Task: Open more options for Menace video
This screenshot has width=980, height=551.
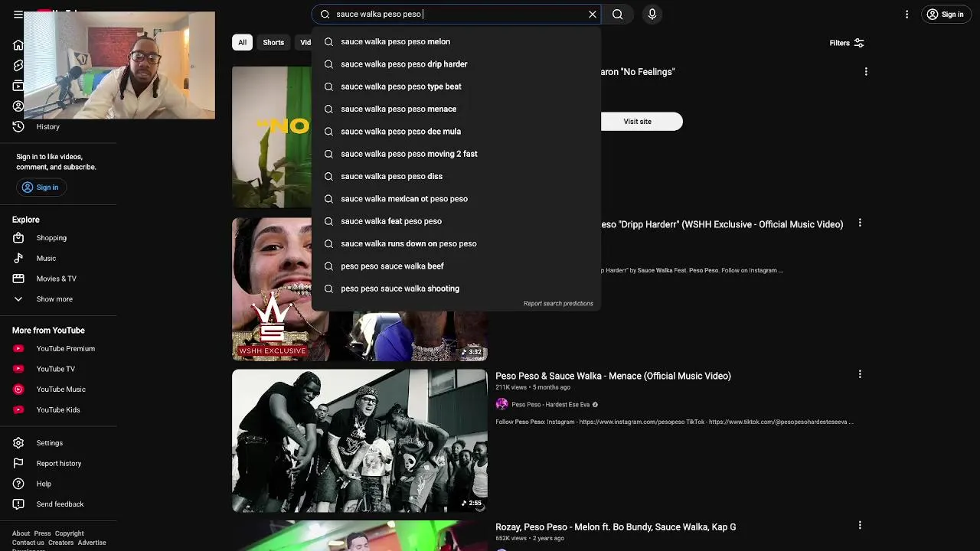Action: tap(860, 374)
